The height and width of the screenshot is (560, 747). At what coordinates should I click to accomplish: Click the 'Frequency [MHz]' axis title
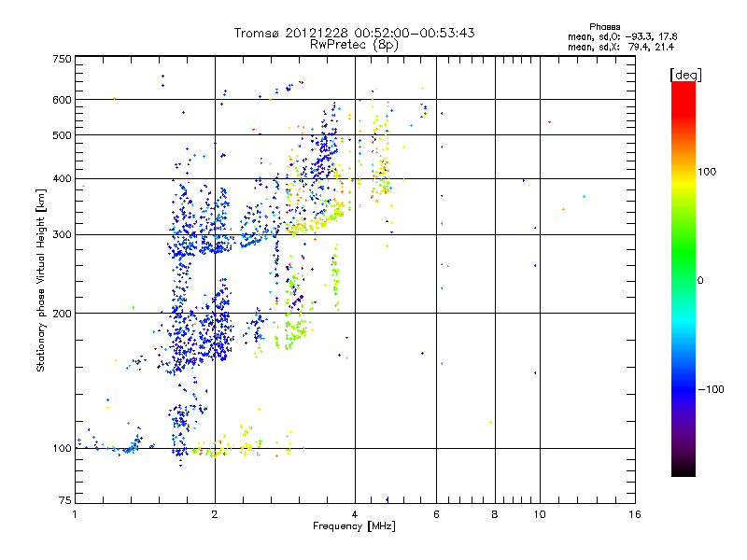click(354, 526)
